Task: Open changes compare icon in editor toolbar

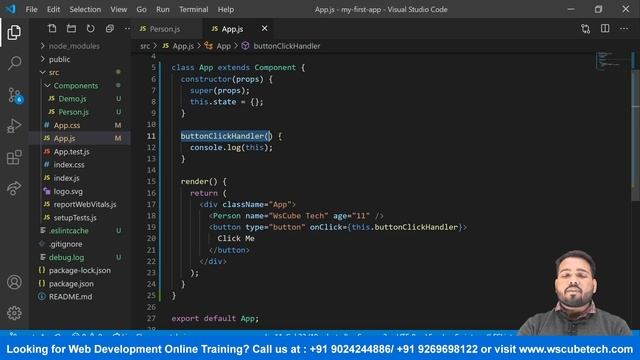Action: coord(586,29)
